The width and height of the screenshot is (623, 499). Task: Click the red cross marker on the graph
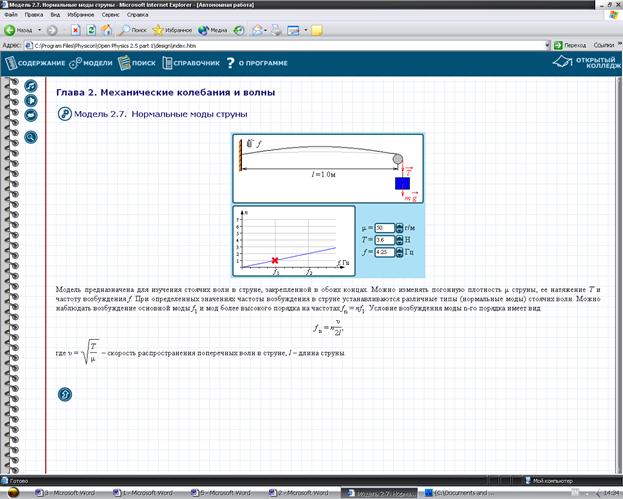click(275, 260)
